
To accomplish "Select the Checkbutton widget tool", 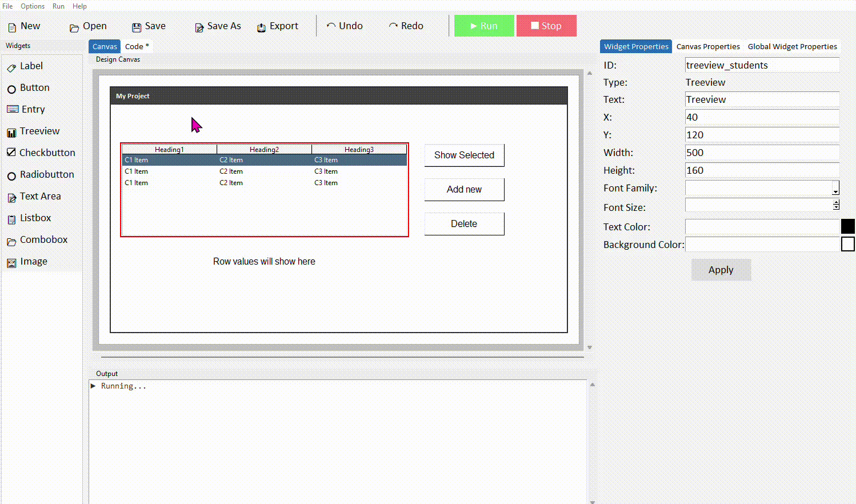I will point(45,153).
